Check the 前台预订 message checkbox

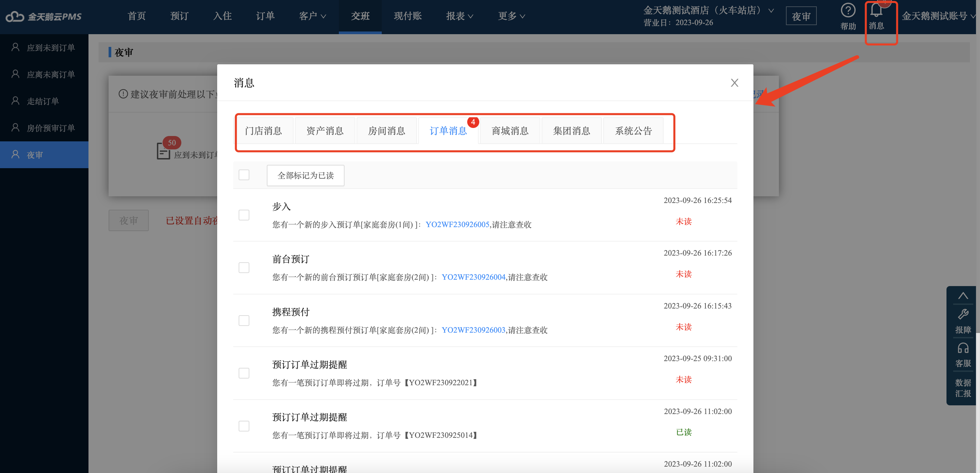pyautogui.click(x=244, y=268)
